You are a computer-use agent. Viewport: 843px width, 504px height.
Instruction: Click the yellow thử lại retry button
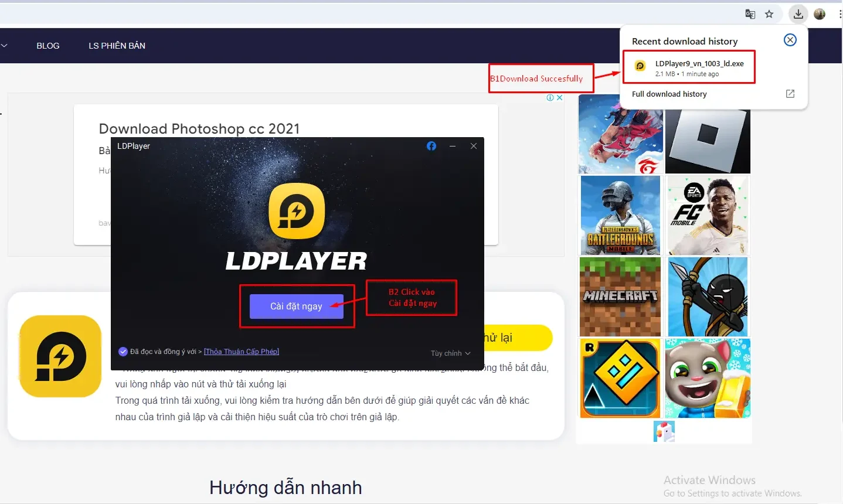(x=518, y=338)
